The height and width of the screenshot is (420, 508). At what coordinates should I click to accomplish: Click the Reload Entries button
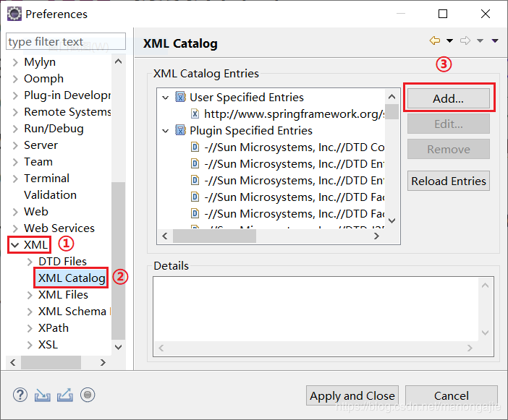click(449, 181)
